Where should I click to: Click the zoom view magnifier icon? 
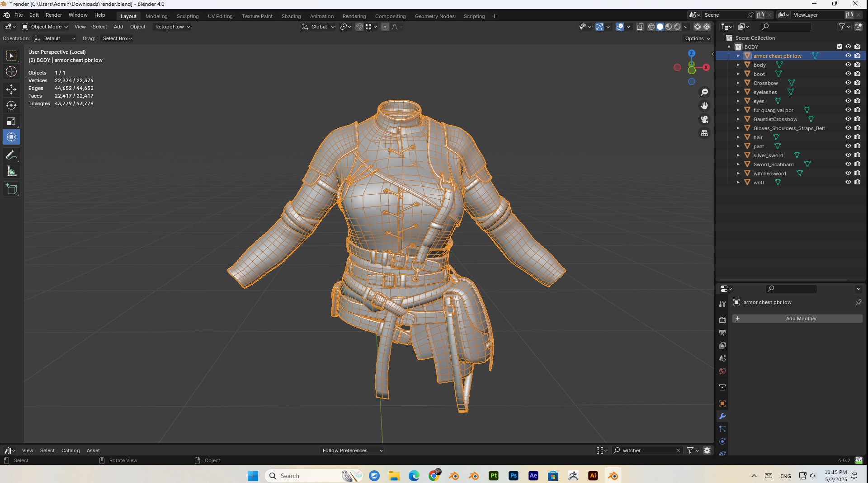(x=704, y=92)
